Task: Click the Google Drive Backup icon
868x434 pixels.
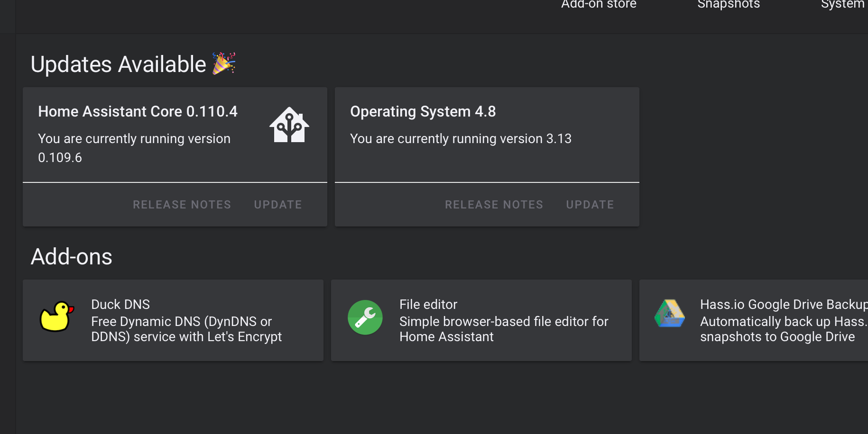Action: (670, 314)
